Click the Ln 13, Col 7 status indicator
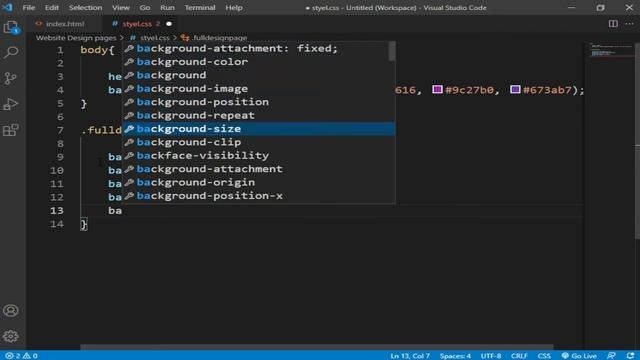The height and width of the screenshot is (360, 640). point(410,356)
